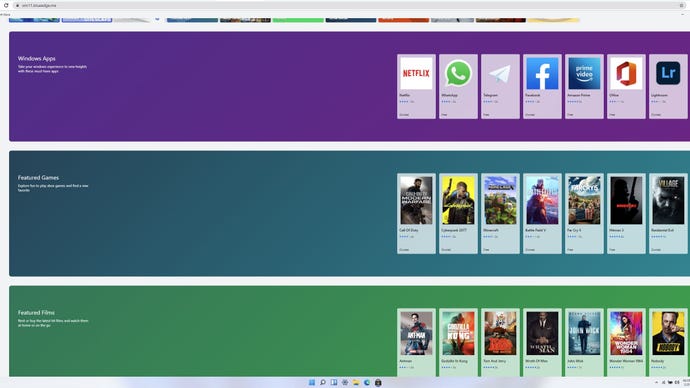Screen dimensions: 690x388
Task: Open the Facebook app card
Action: pyautogui.click(x=542, y=86)
